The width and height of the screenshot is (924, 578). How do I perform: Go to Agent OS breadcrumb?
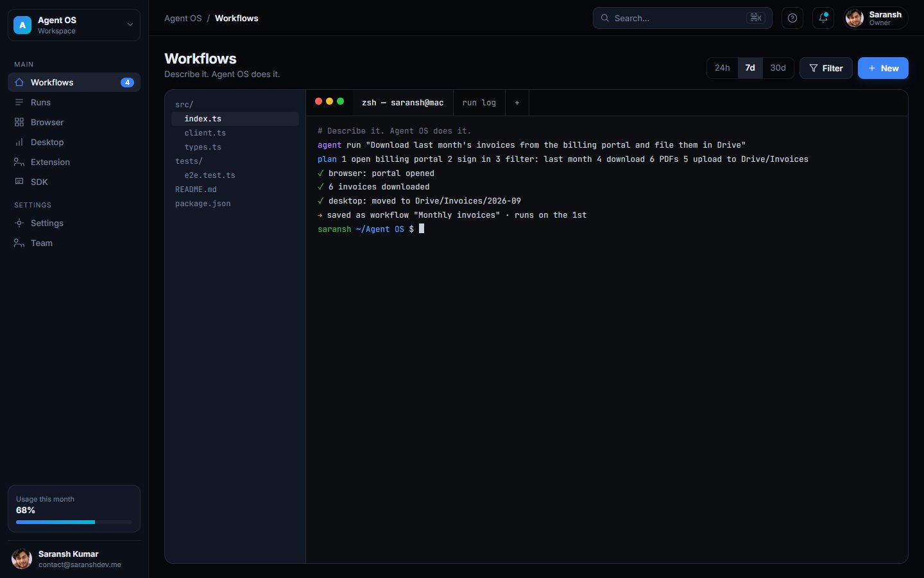[x=183, y=18]
